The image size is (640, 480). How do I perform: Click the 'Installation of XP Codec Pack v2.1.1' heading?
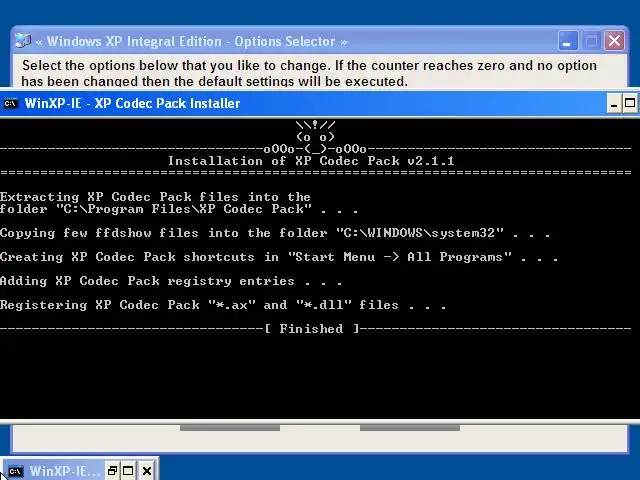(311, 161)
